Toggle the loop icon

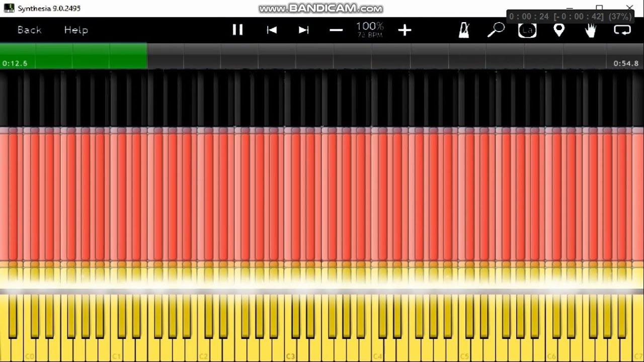(622, 30)
